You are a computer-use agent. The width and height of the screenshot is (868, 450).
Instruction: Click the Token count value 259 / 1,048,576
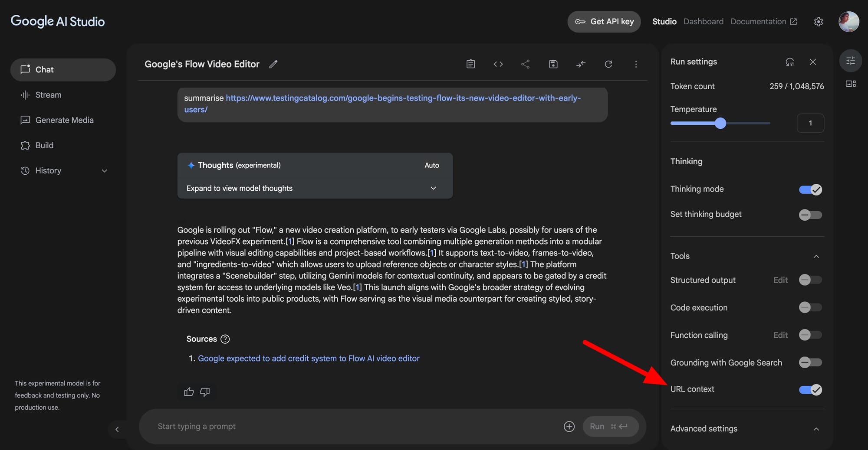point(797,86)
